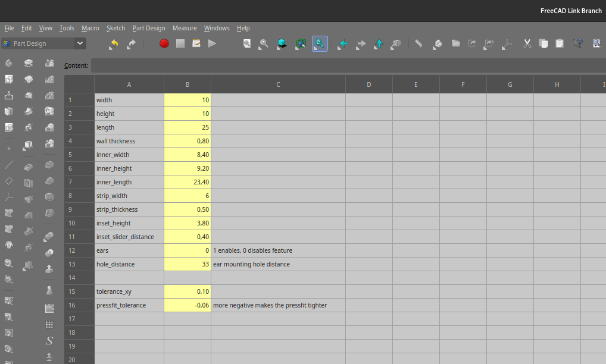Select the '1 enables, 0 disables feature' cell
The image size is (606, 364).
click(x=278, y=250)
